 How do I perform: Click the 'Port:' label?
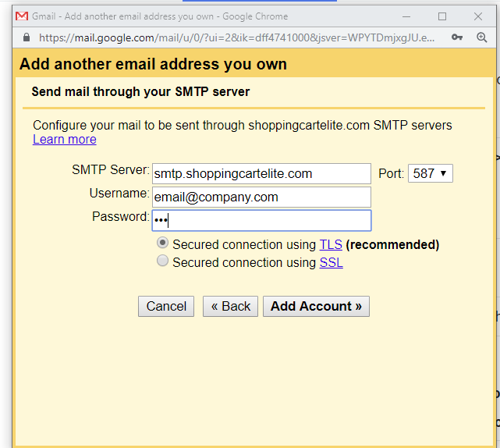(392, 174)
